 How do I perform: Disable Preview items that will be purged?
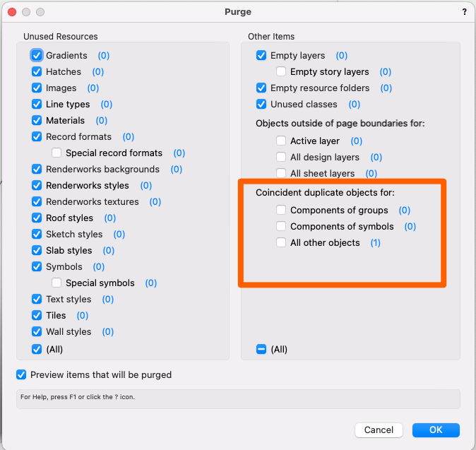pos(22,374)
